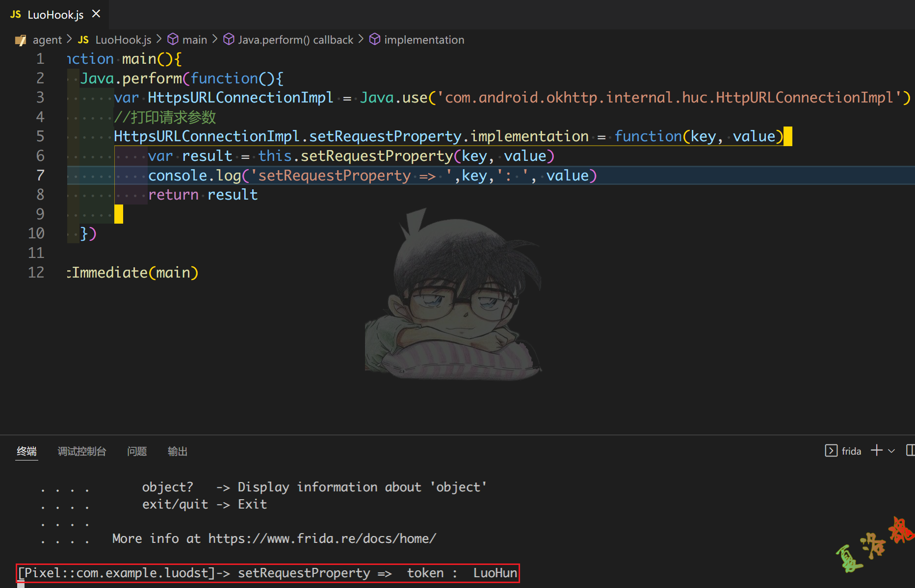The image size is (915, 588).
Task: Open the terminal profile dropdown chevron
Action: (891, 451)
